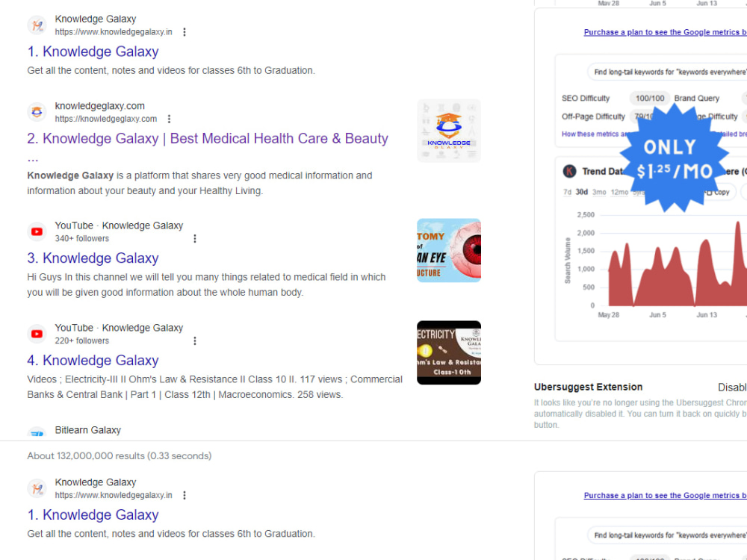Click the Trend Data heading
747x560 pixels.
603,172
